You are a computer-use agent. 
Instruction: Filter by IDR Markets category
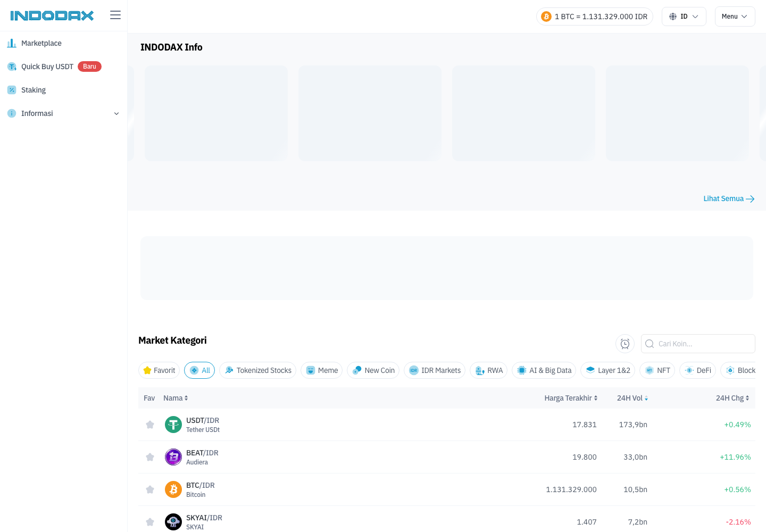(x=435, y=370)
